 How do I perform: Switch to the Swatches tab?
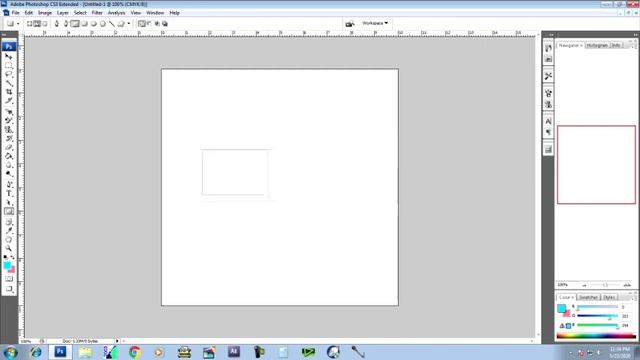click(588, 297)
